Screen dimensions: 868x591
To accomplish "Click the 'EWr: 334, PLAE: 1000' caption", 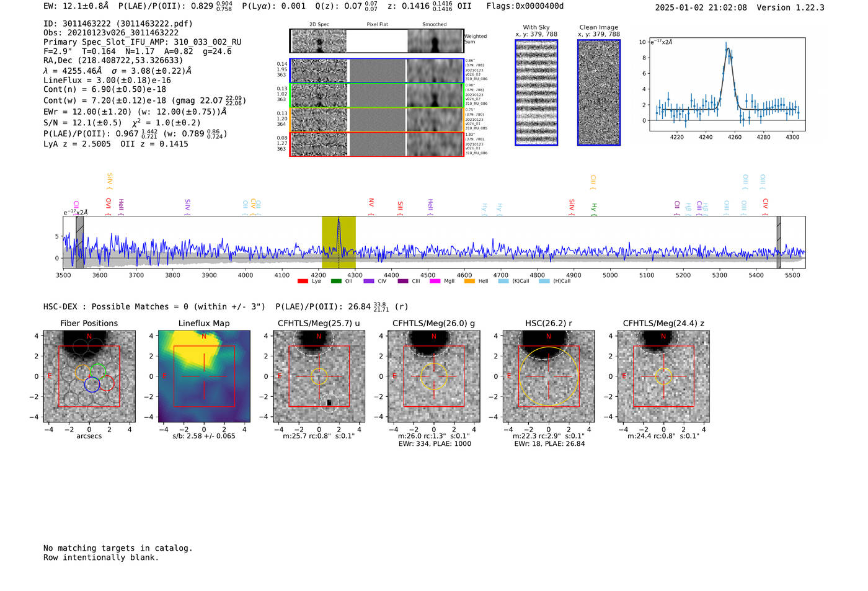I will (434, 443).
